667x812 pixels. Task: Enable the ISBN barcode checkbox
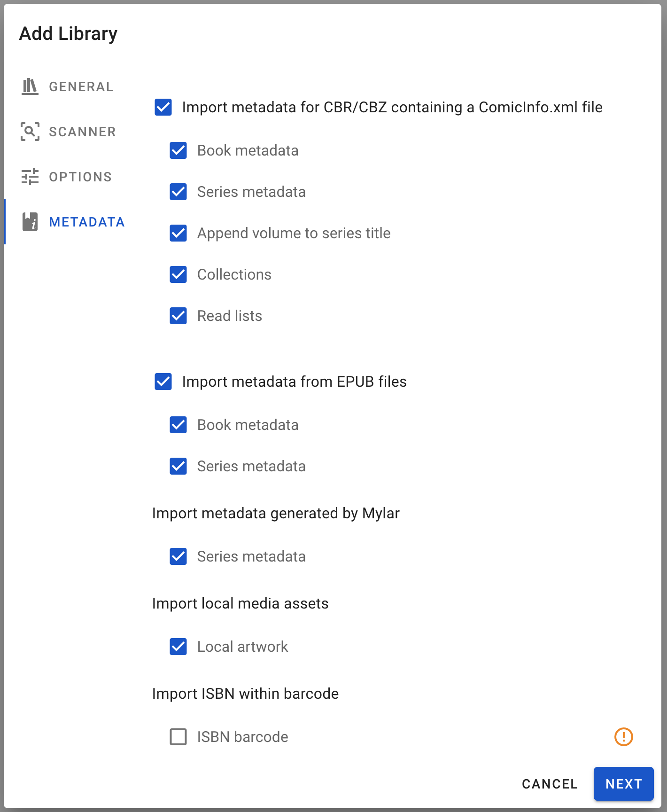click(178, 737)
